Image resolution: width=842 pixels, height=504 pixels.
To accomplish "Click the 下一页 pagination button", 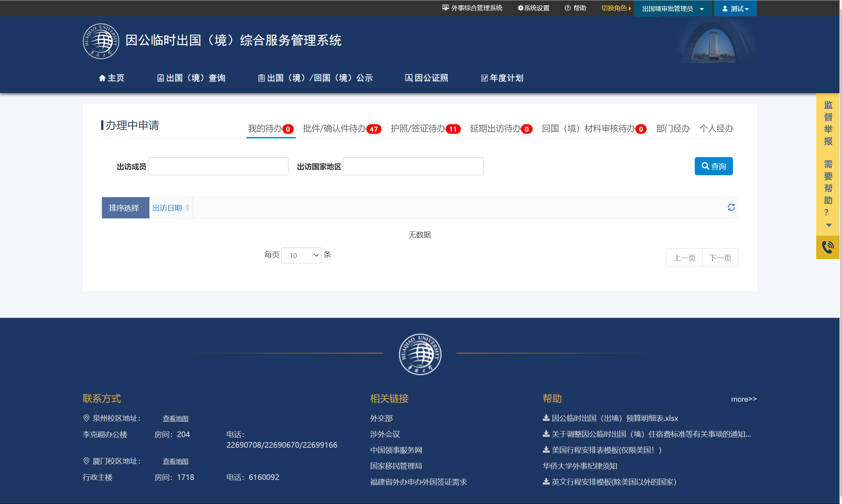I will [x=720, y=257].
